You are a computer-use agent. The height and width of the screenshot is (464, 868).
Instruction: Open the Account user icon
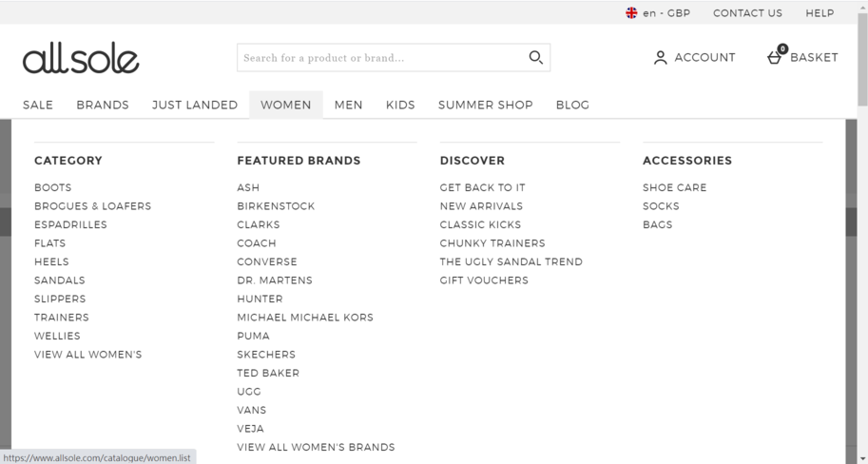coord(660,58)
